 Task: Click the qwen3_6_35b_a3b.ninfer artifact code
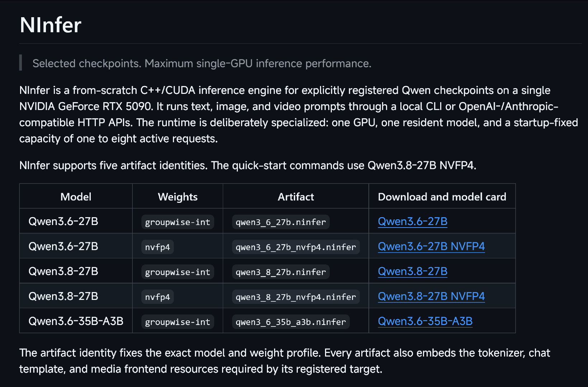click(x=291, y=322)
